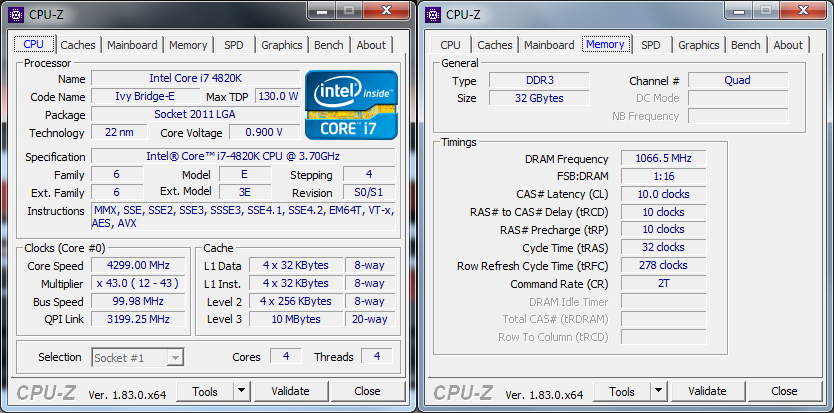
Task: Minimize the right CPU-Z window
Action: click(x=739, y=9)
